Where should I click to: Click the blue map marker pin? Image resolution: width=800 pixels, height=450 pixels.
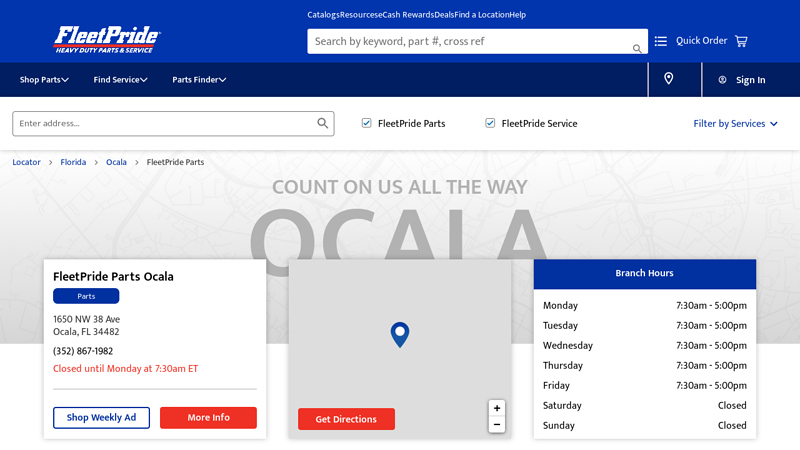pos(400,334)
